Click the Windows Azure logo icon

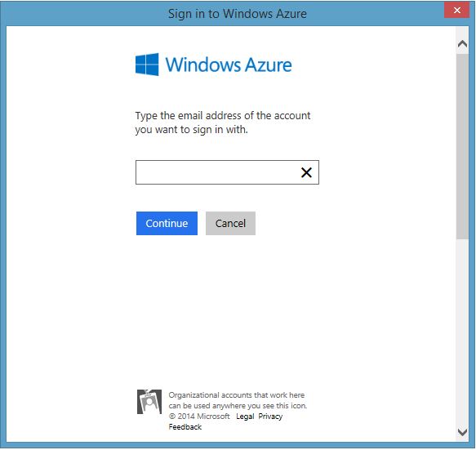coord(147,65)
